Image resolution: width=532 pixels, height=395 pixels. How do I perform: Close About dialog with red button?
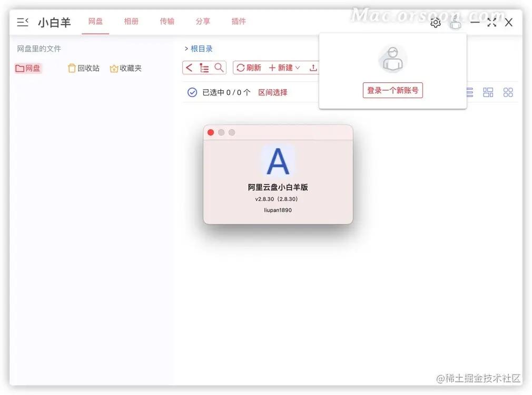(x=211, y=132)
